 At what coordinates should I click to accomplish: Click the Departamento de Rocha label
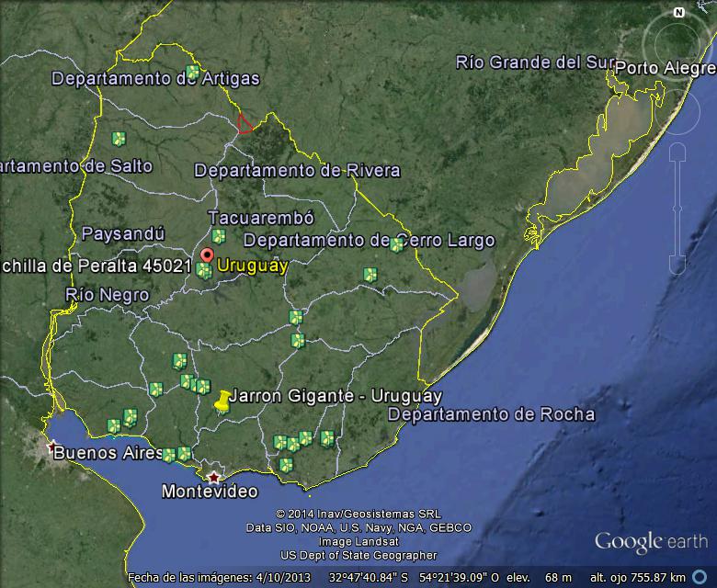491,414
